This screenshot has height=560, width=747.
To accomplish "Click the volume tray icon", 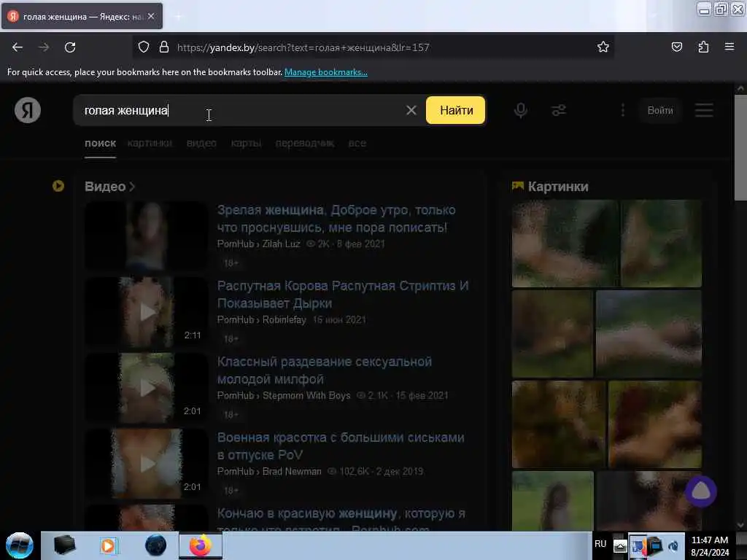I will (673, 545).
